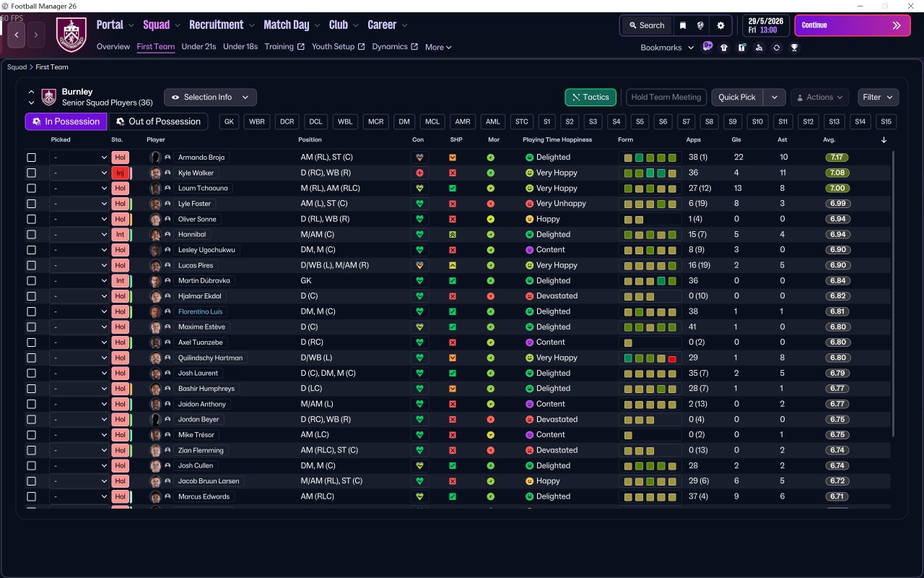Click the Burnley crest beside the squad title
Screen dimensions: 924x578
tap(49, 97)
